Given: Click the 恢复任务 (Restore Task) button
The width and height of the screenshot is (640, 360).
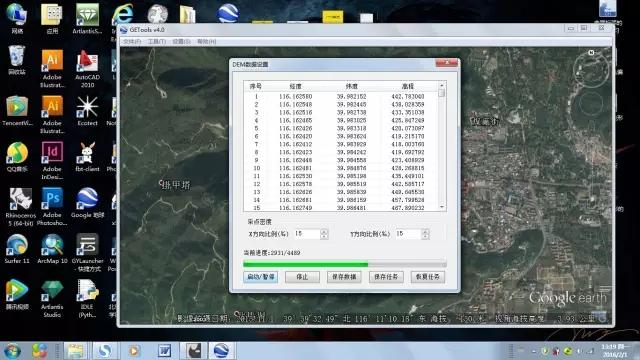Looking at the screenshot, I should point(428,277).
